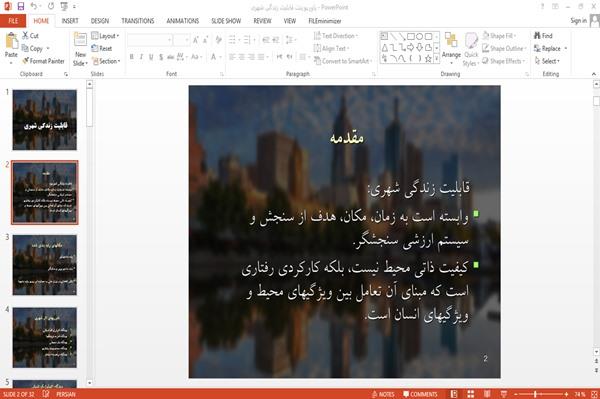Click zoom out minus button
Screen dimensions: 600x399
pos(515,394)
